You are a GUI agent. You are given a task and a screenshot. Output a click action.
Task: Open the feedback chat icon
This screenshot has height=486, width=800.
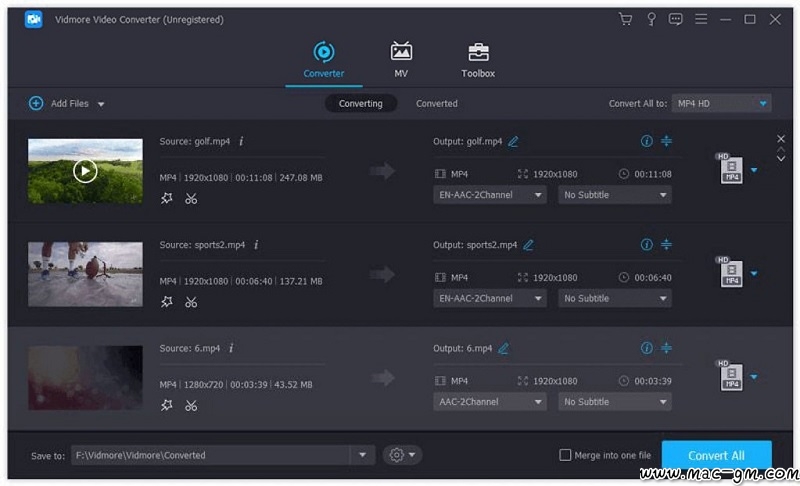(x=676, y=19)
